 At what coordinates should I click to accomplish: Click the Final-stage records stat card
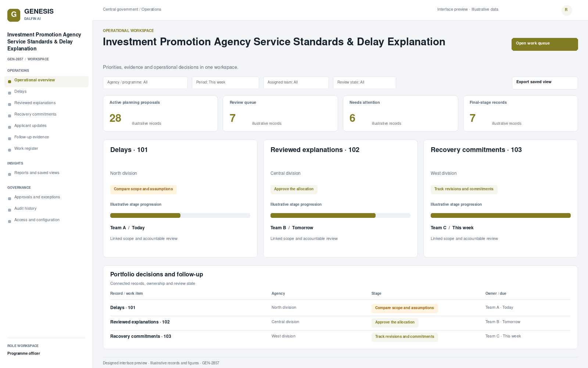pos(520,113)
